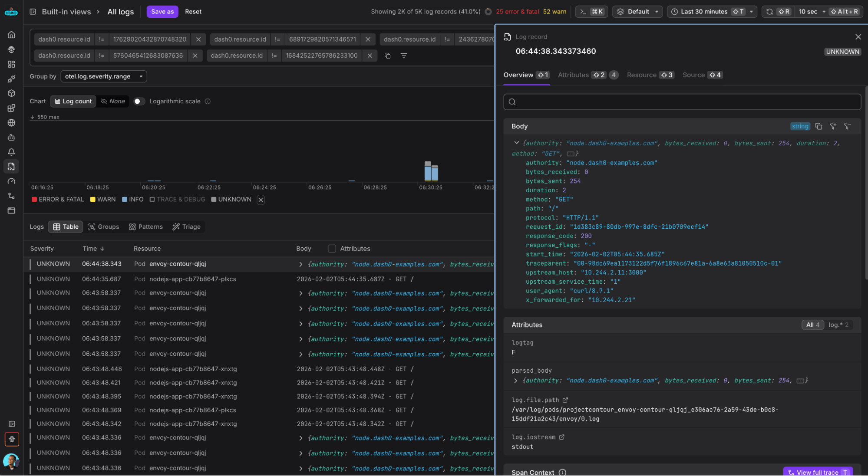Switch to the Attributes tab in log record
This screenshot has width=868, height=476.
tap(588, 75)
